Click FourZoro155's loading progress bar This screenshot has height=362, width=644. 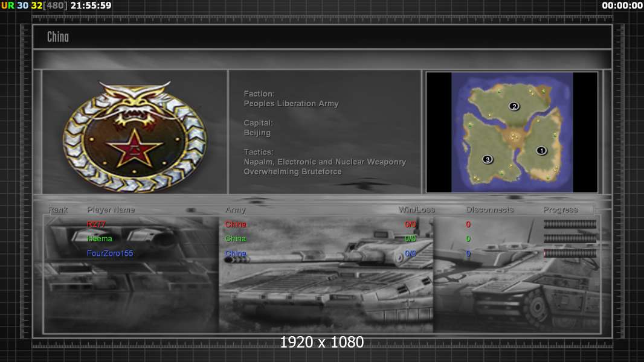(x=570, y=253)
